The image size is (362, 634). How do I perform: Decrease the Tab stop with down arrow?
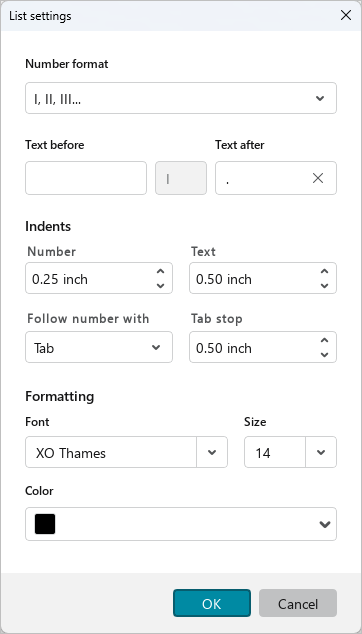(x=324, y=355)
